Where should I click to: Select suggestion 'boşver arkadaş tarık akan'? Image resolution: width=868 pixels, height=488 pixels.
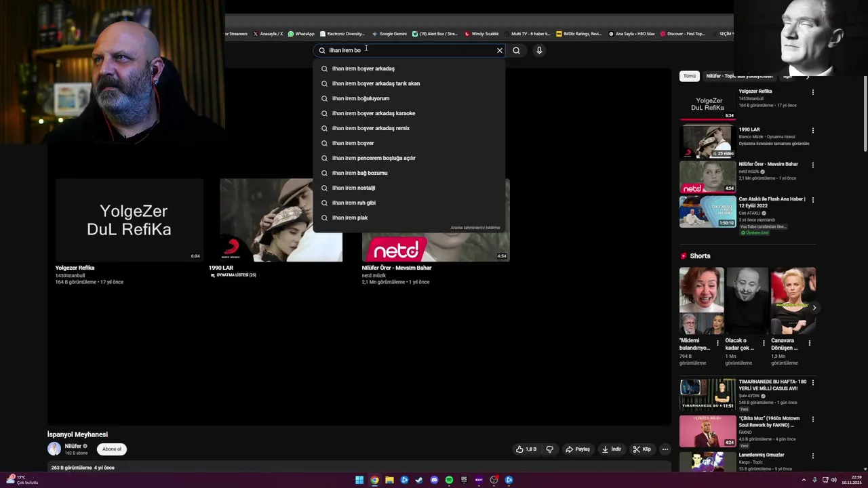410,83
